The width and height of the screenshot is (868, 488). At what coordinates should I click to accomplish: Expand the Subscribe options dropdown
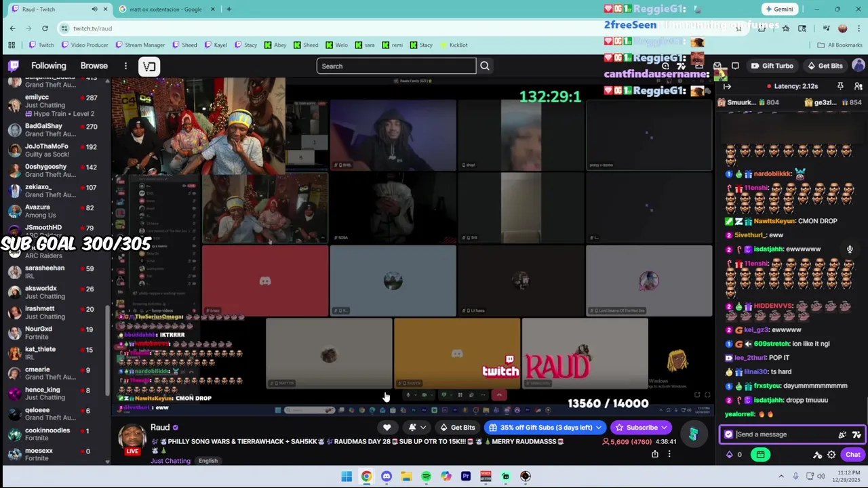[x=665, y=428]
